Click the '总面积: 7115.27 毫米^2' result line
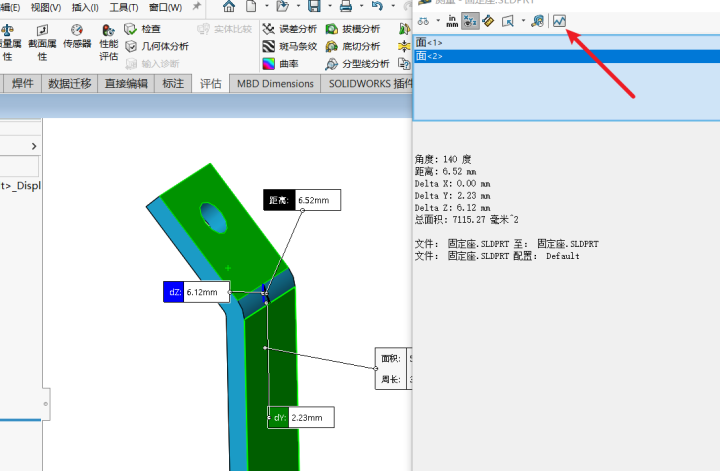This screenshot has width=720, height=471. coord(467,219)
